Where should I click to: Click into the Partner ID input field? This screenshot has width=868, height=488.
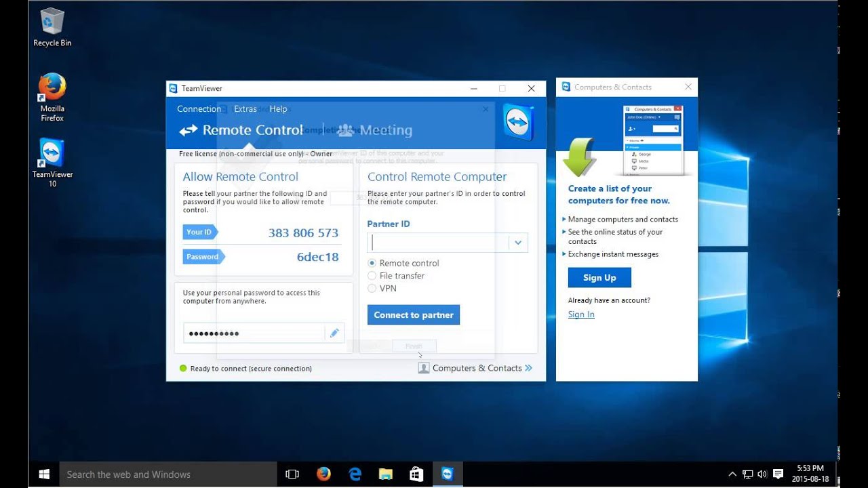(438, 243)
